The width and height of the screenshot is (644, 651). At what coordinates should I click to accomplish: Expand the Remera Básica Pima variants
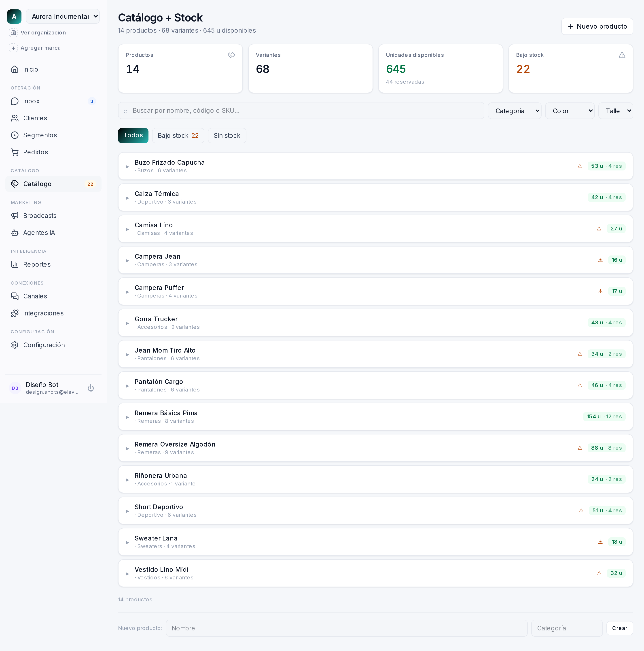pyautogui.click(x=127, y=417)
